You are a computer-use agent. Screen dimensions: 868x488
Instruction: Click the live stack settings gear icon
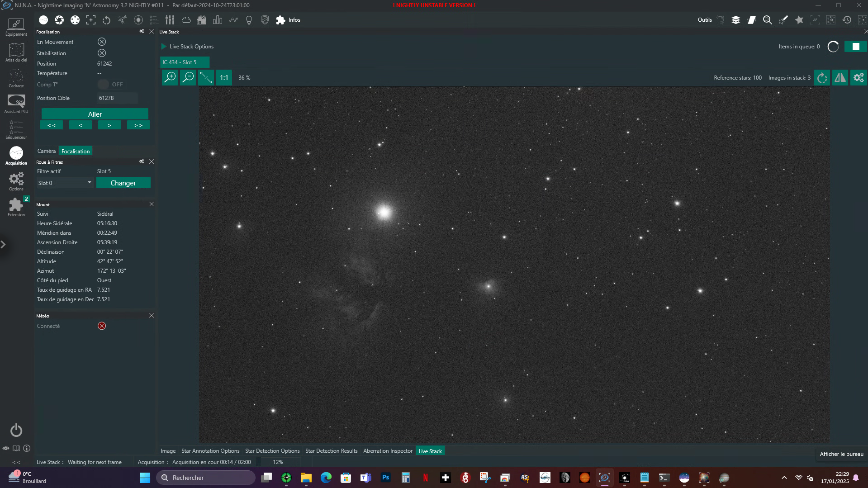point(859,77)
